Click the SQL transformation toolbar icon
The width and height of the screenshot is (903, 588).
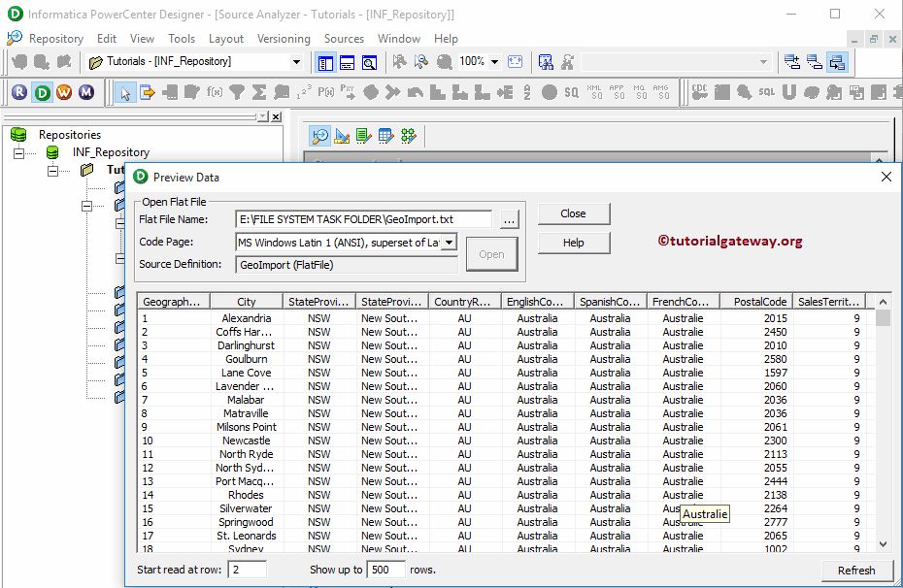coord(766,92)
